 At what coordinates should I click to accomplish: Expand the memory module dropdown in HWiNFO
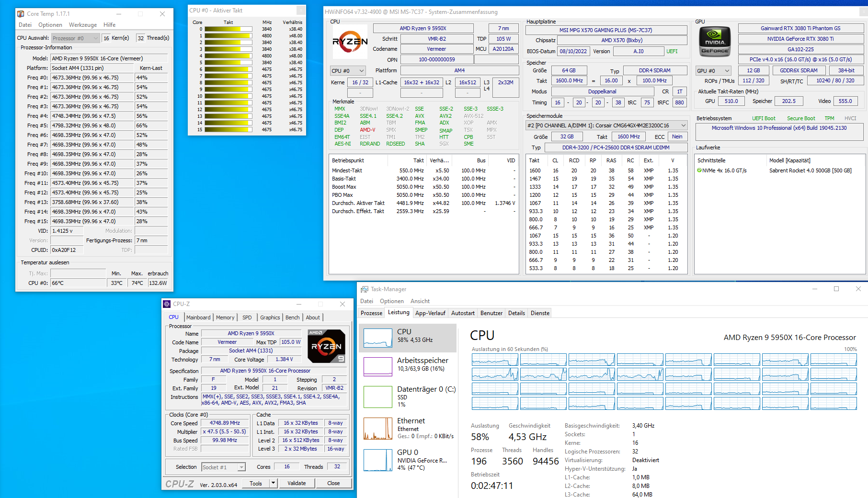[x=606, y=125]
